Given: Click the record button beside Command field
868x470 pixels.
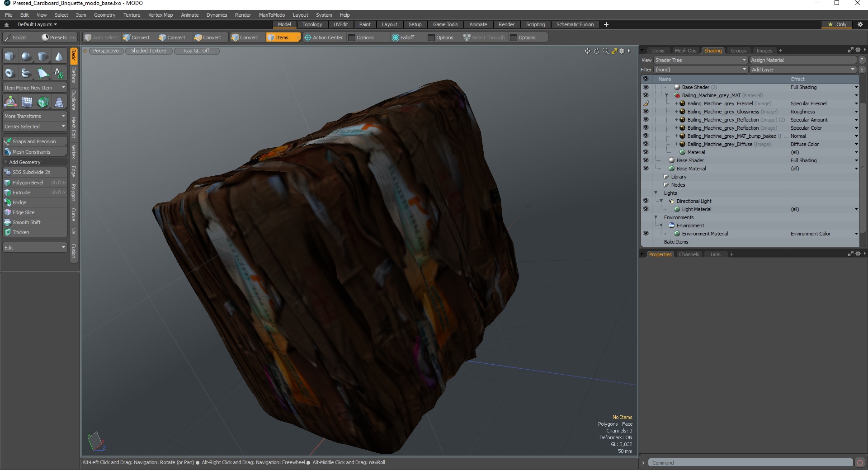Looking at the screenshot, I should click(x=860, y=462).
